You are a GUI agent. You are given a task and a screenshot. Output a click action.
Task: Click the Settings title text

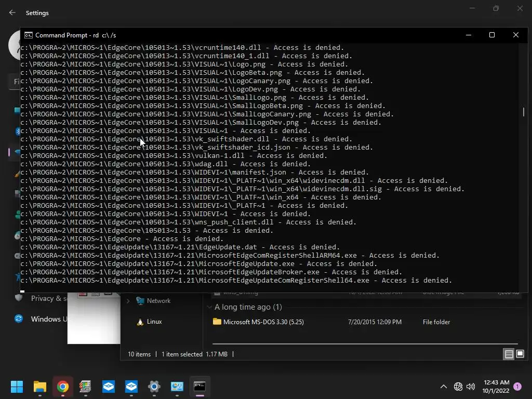coord(37,13)
